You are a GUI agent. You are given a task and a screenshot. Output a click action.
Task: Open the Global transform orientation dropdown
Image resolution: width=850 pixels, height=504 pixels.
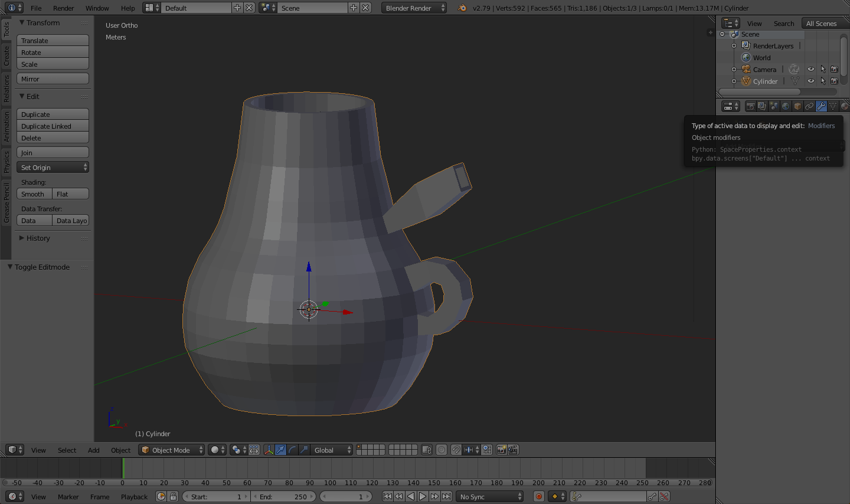point(331,450)
